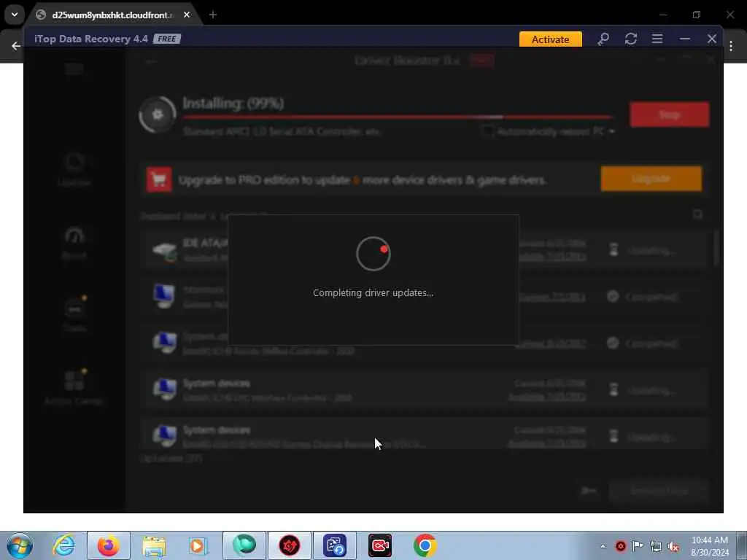Click the refresh icon in iTop Data Recovery title bar
The height and width of the screenshot is (560, 747).
click(631, 39)
